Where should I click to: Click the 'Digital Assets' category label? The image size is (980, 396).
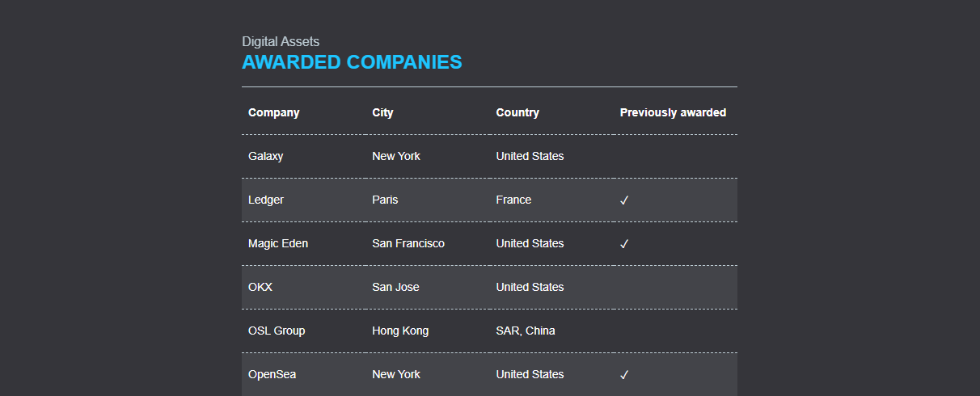281,41
